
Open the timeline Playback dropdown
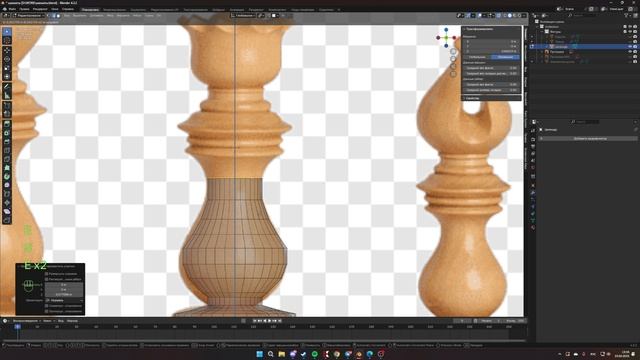point(27,321)
